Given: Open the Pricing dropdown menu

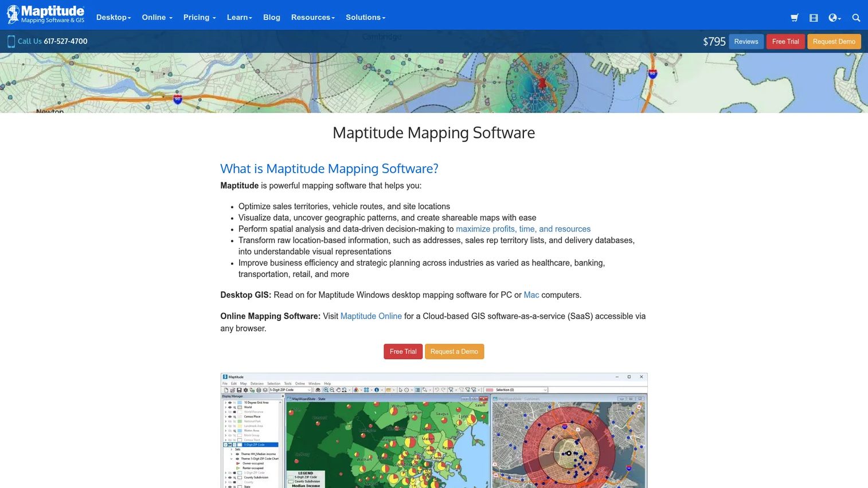Looking at the screenshot, I should point(200,17).
